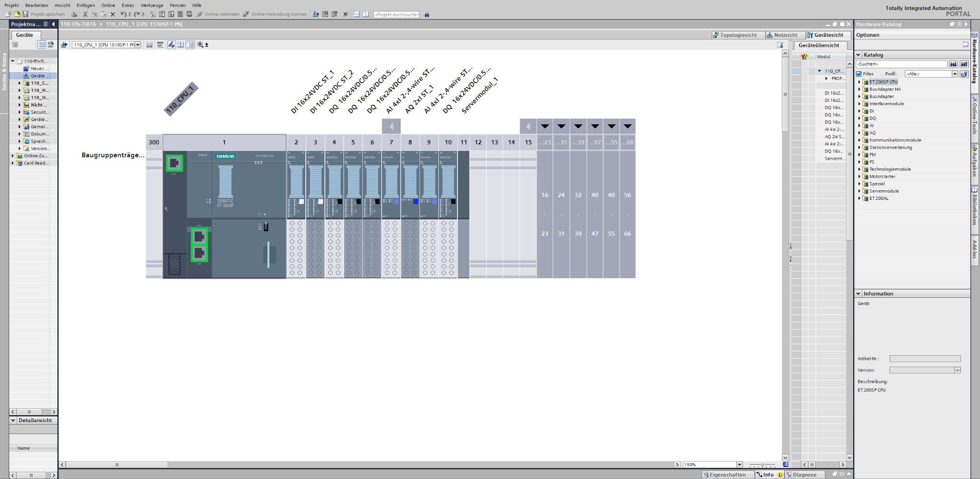Image resolution: width=980 pixels, height=479 pixels.
Task: Expand the Online-Zu... tree node
Action: pyautogui.click(x=13, y=156)
